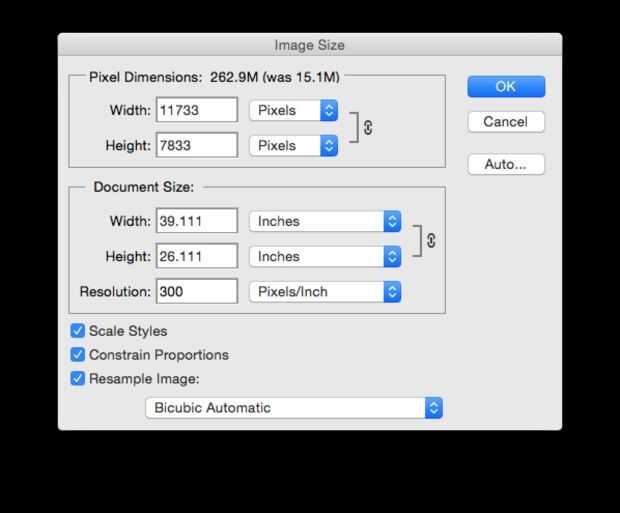The height and width of the screenshot is (513, 620).
Task: Disable Constrain Proportions checkbox
Action: 78,355
